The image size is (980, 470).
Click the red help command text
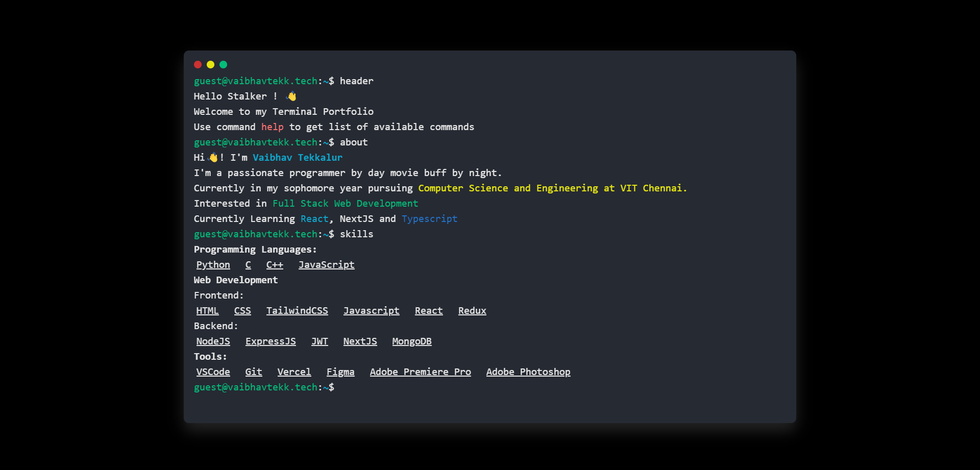(x=272, y=127)
